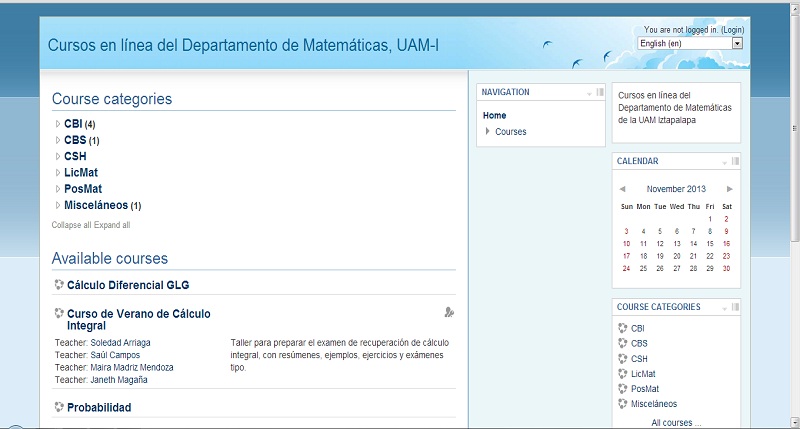Click the Cálculo Diferencial GLG course icon

tap(59, 285)
